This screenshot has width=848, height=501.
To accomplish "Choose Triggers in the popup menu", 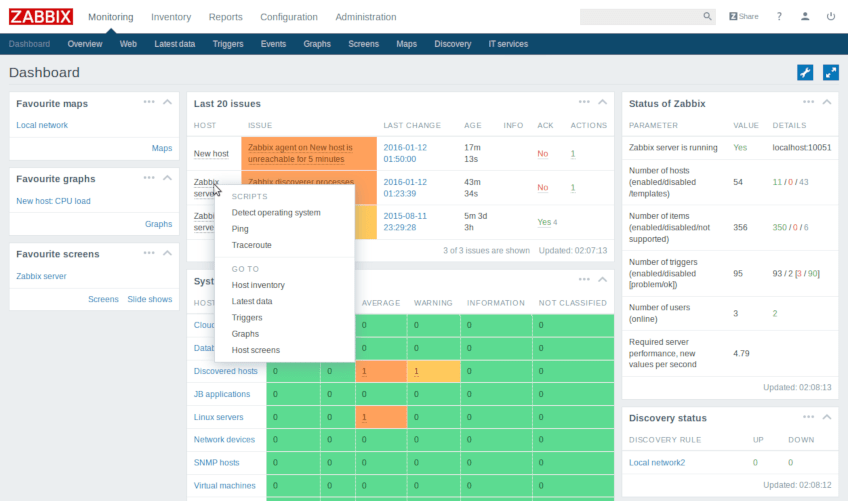I will coord(247,318).
